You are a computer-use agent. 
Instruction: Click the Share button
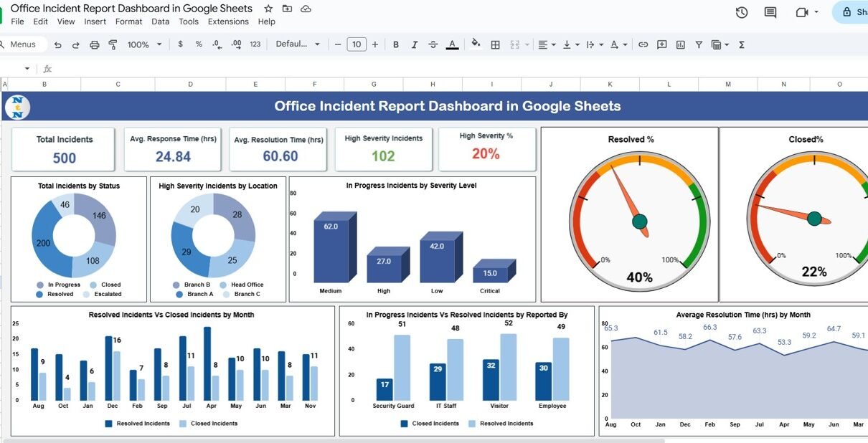click(853, 12)
